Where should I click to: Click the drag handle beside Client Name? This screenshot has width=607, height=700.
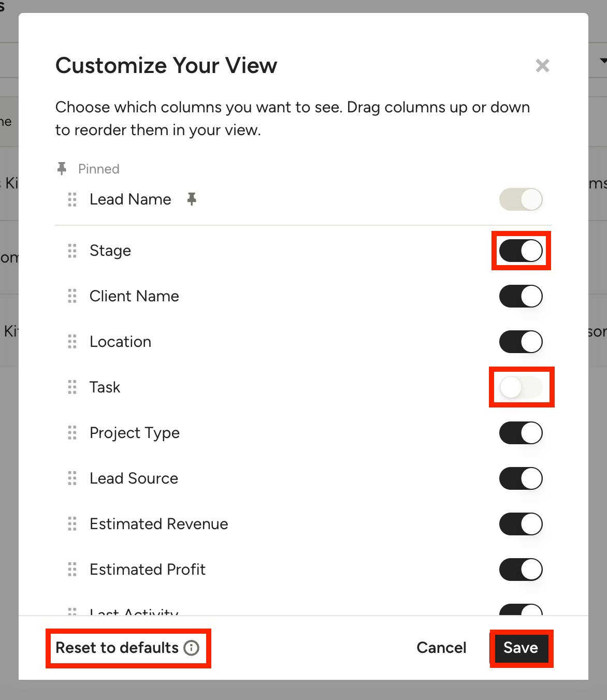[x=72, y=296]
